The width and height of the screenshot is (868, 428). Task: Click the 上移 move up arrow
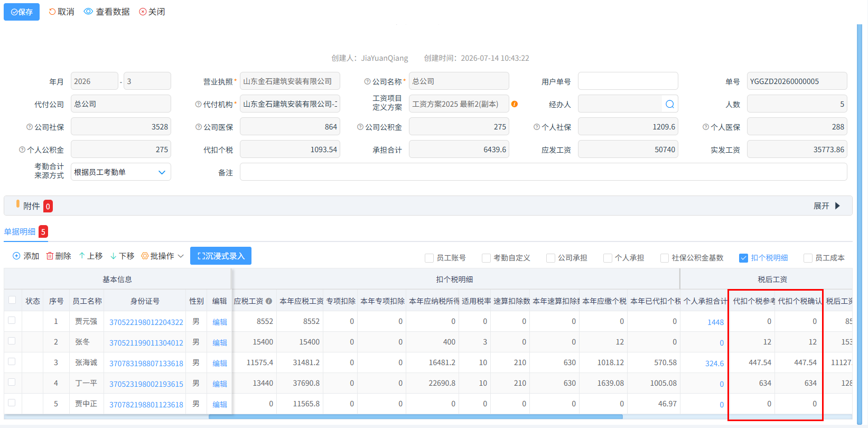pos(82,256)
